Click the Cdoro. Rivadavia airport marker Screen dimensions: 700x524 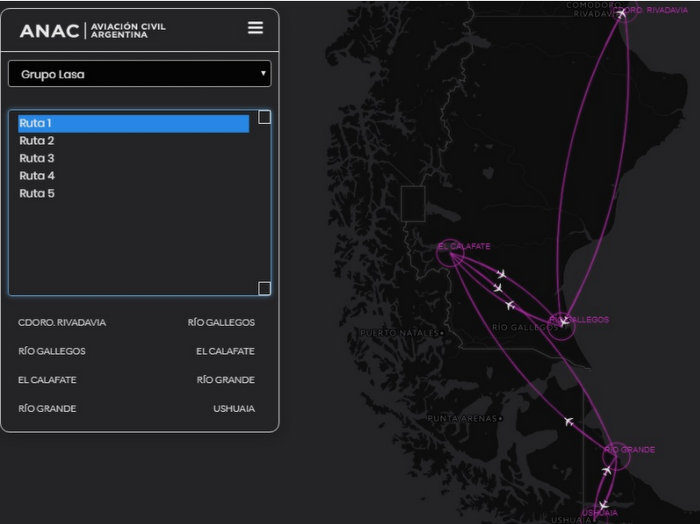[623, 13]
